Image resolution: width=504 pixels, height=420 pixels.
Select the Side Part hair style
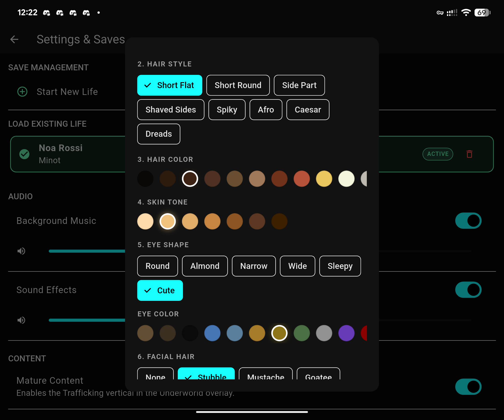(x=299, y=85)
